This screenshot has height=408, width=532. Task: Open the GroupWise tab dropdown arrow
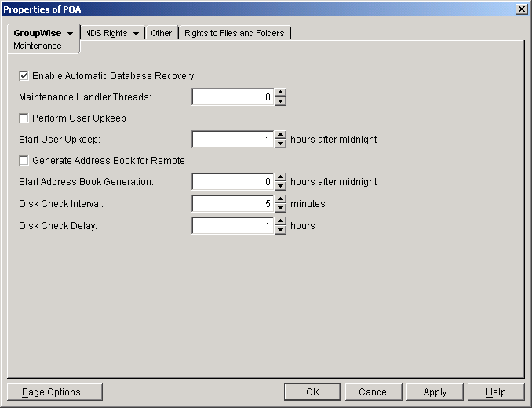pos(71,33)
